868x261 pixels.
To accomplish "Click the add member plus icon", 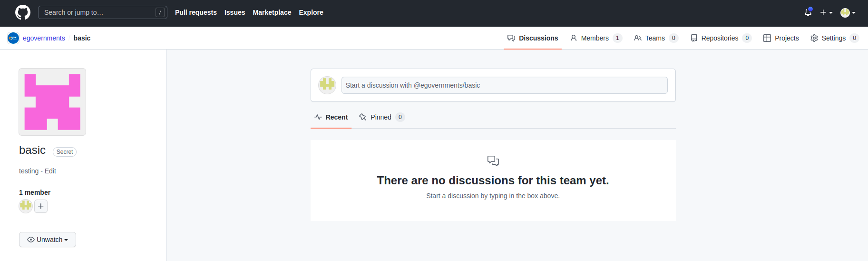I will (41, 206).
